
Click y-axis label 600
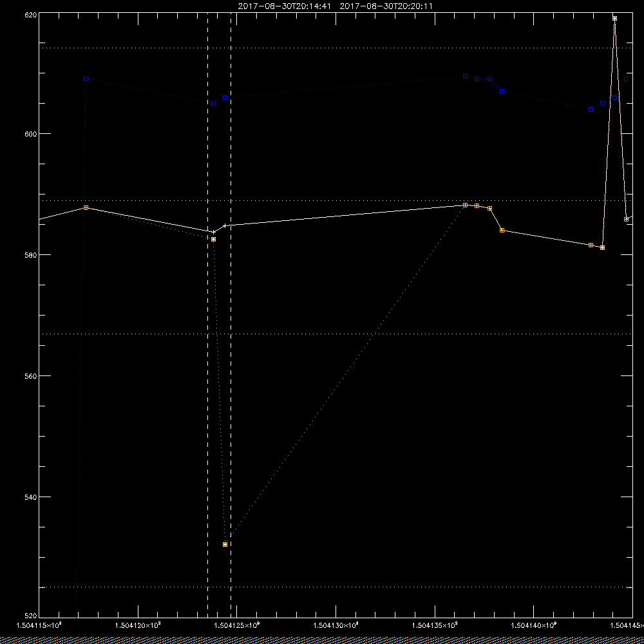click(31, 134)
